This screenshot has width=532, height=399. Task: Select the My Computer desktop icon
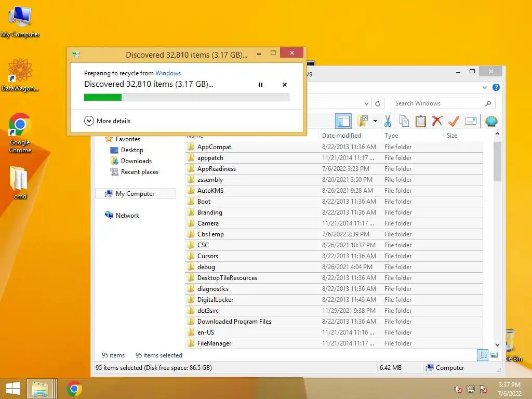click(x=20, y=21)
